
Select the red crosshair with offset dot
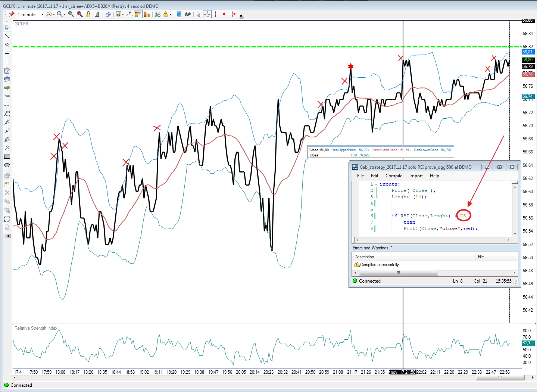coord(233,14)
